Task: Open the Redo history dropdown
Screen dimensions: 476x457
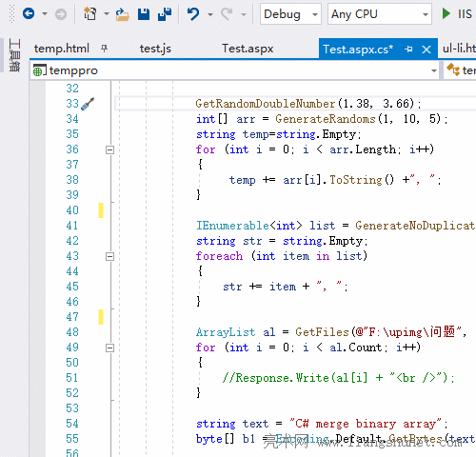Action: click(244, 14)
